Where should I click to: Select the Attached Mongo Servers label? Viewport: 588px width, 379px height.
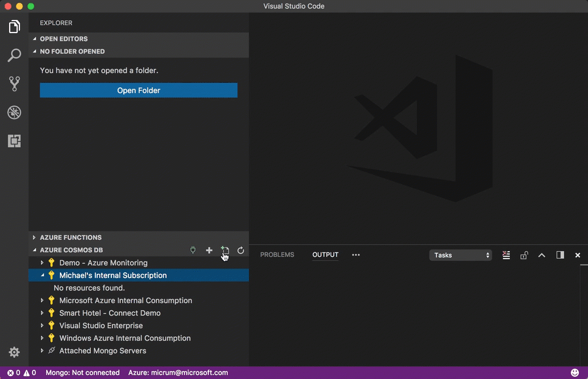[103, 351]
